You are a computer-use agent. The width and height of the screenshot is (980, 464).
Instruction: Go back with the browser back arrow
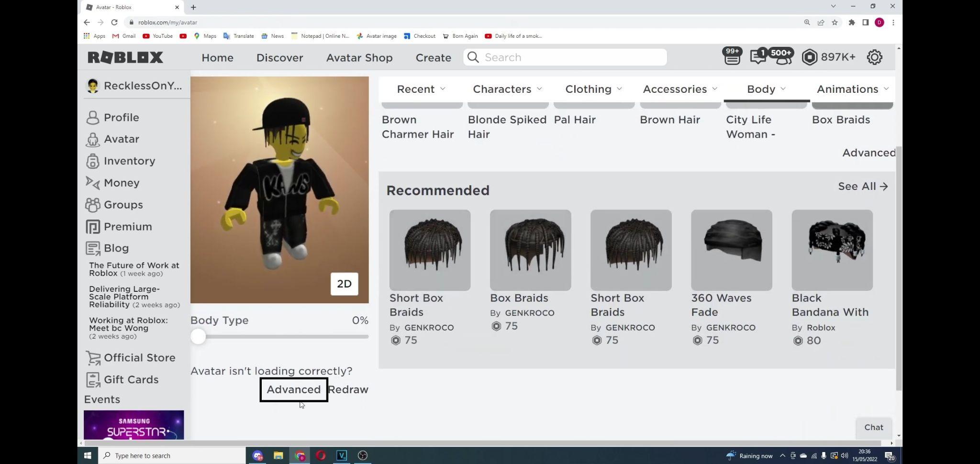coord(87,22)
